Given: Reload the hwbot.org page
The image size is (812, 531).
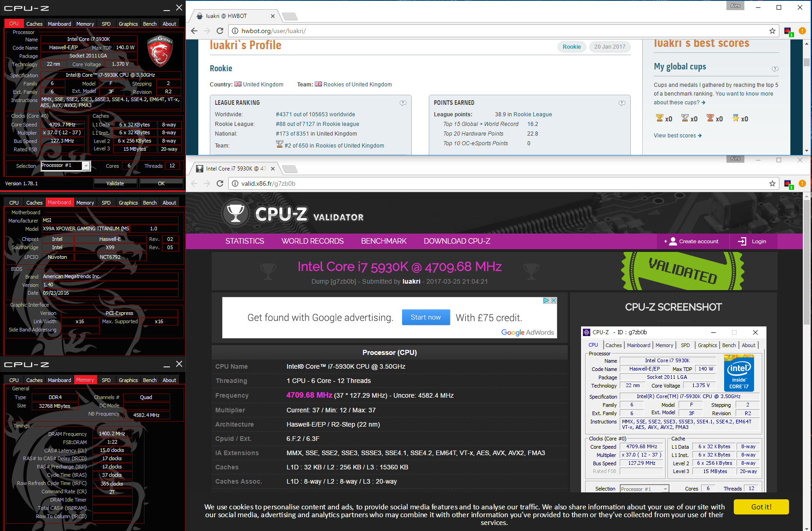Looking at the screenshot, I should coord(220,31).
